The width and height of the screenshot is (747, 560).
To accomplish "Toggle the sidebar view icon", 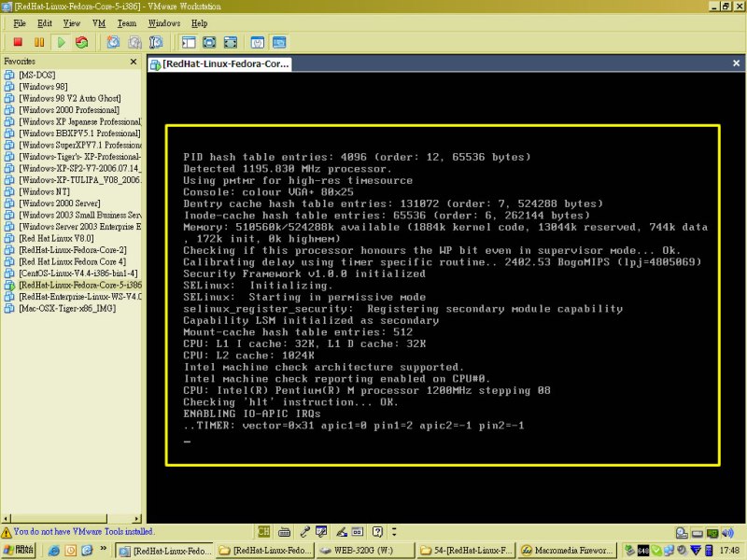I will 189,42.
